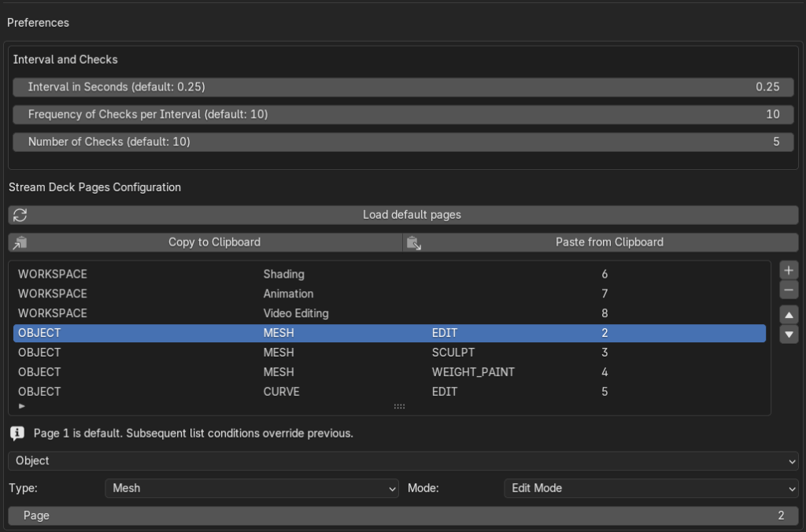
Task: Click the copy icon on Copy to Clipboard
Action: tap(20, 242)
